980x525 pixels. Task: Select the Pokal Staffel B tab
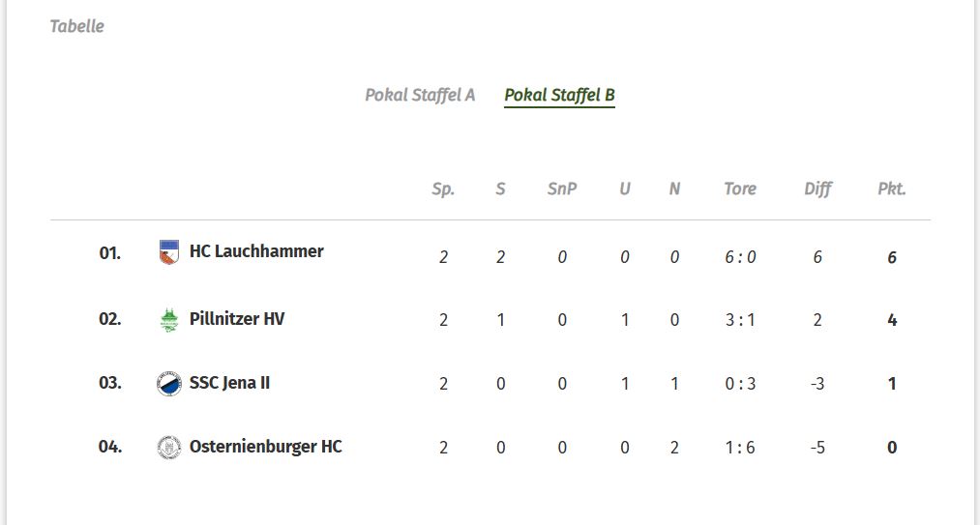point(559,95)
